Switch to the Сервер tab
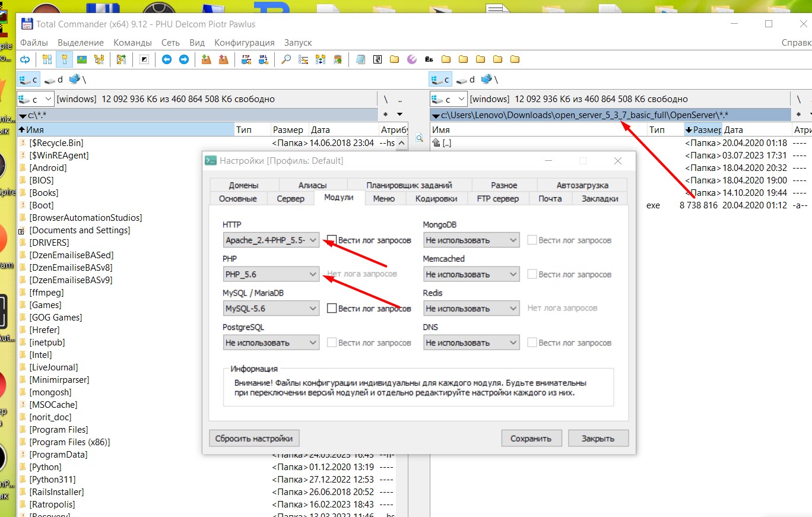812x517 pixels. point(291,199)
